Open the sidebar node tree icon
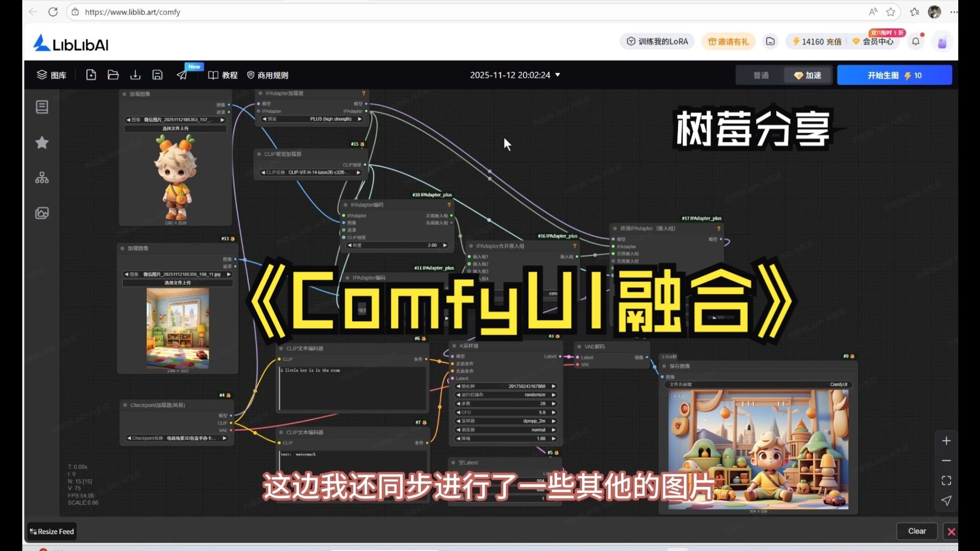 (42, 178)
